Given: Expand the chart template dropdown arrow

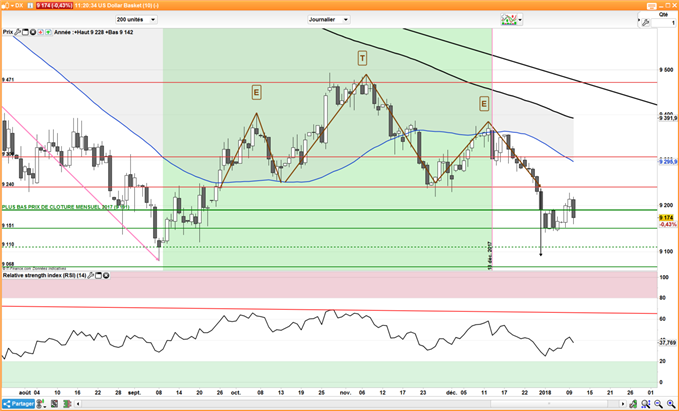Looking at the screenshot, I should 520,19.
